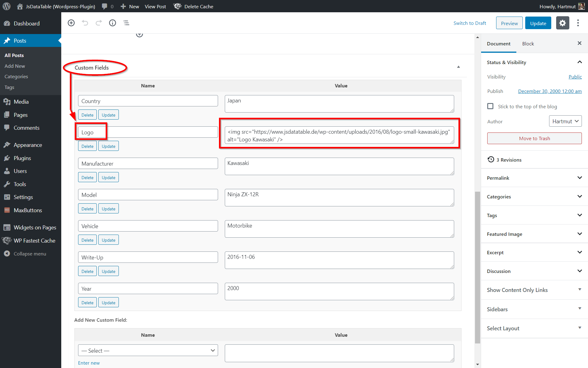
Task: Expand the Categories panel
Action: click(x=534, y=197)
